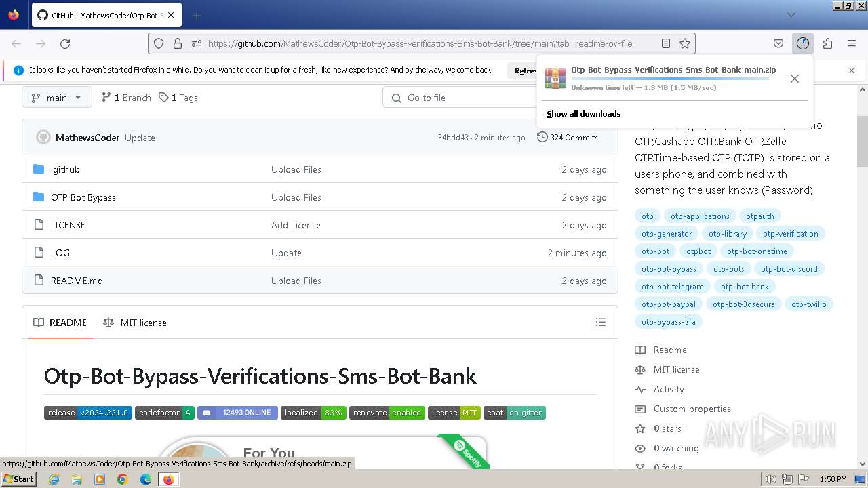This screenshot has height=488, width=868.
Task: Open the README outline list icon
Action: coord(601,323)
